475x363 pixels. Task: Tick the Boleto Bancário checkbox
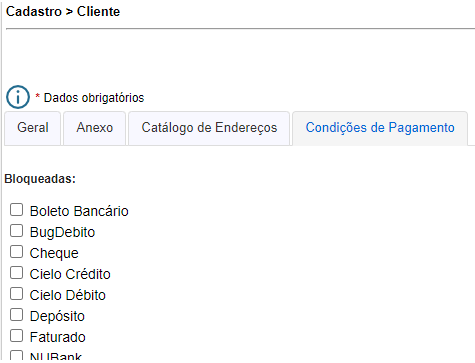point(16,210)
